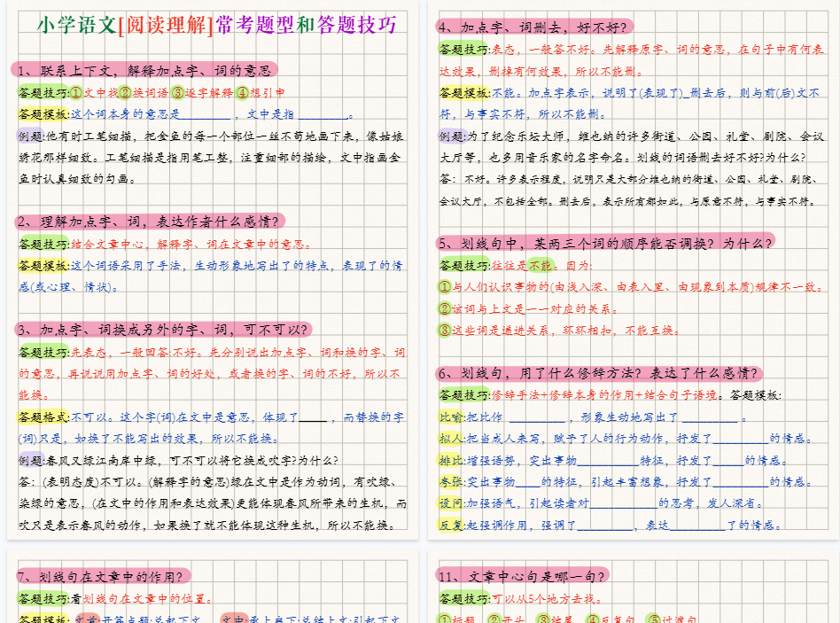Click the yellow 答题模板 label under heading 4
The image size is (840, 623).
click(x=464, y=92)
